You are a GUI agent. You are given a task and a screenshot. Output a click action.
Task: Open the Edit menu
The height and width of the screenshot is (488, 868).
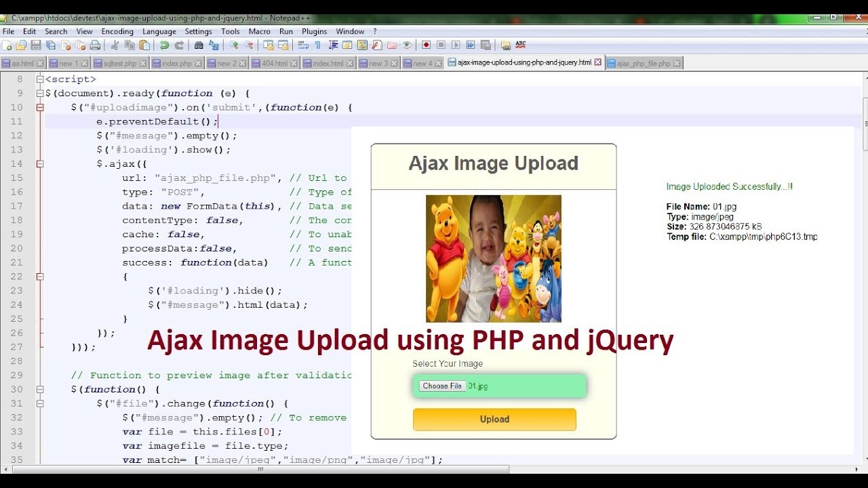tap(29, 31)
